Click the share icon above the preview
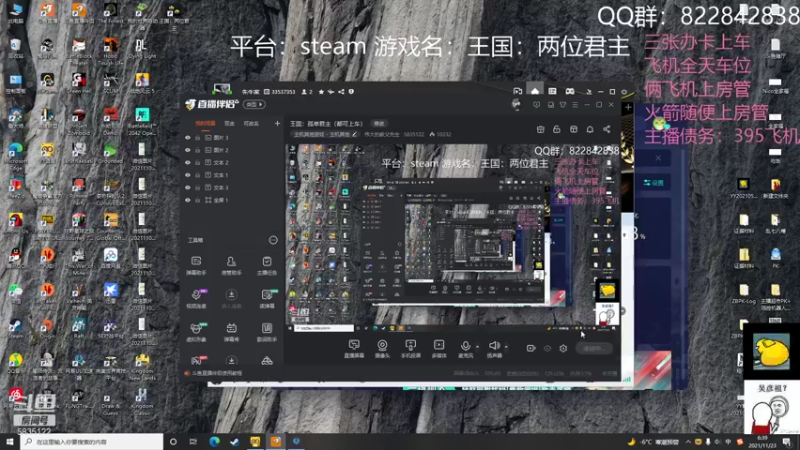800x450 pixels. tap(607, 129)
